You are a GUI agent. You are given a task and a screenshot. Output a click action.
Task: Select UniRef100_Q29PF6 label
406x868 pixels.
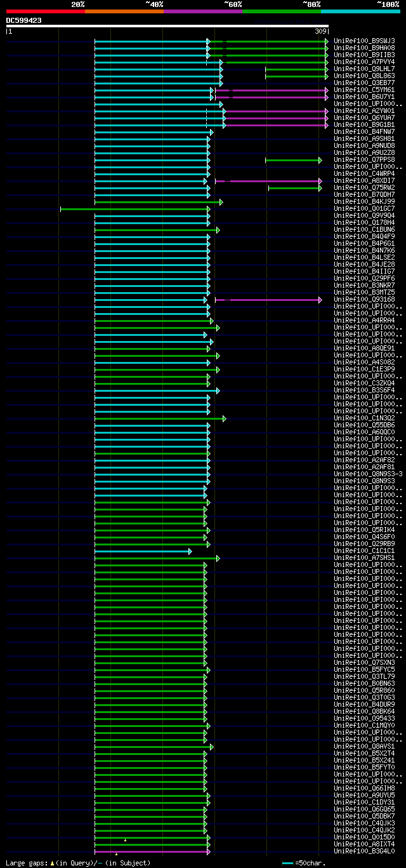coord(364,278)
